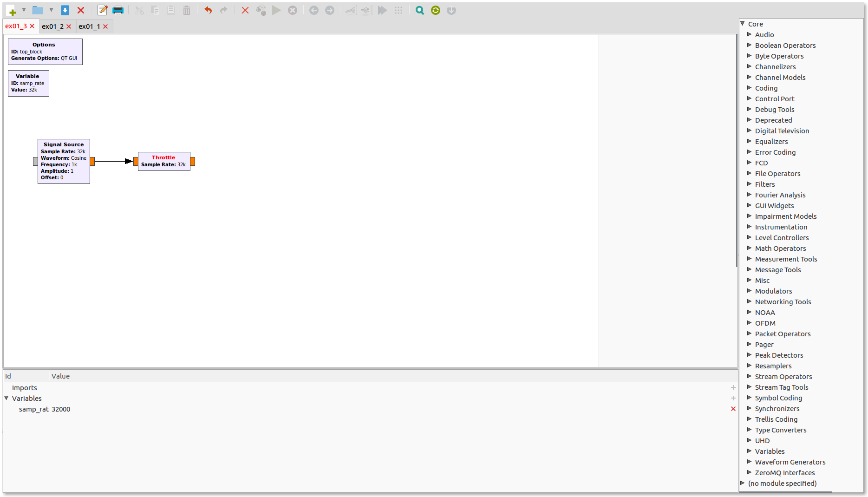Close the current flow graph from the toolbar

coord(81,10)
